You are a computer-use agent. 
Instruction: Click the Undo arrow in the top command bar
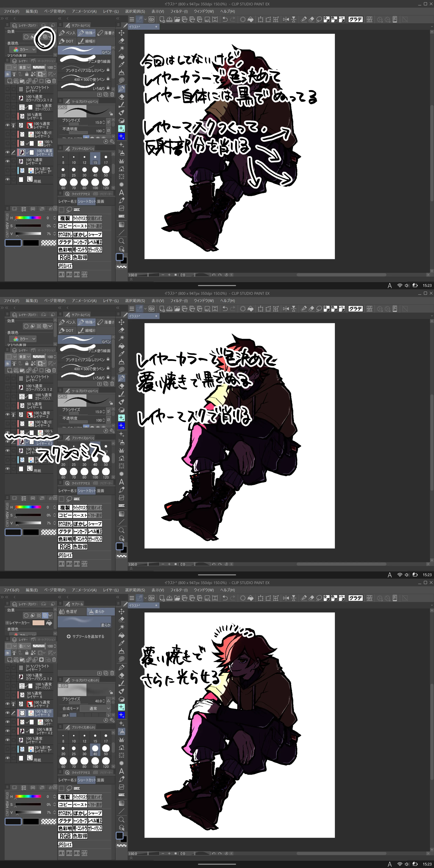pyautogui.click(x=225, y=19)
